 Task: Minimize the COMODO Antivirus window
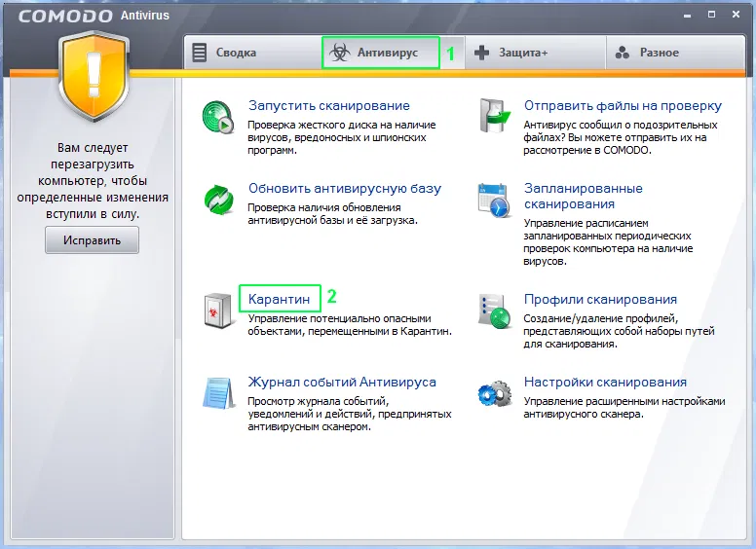click(x=688, y=16)
